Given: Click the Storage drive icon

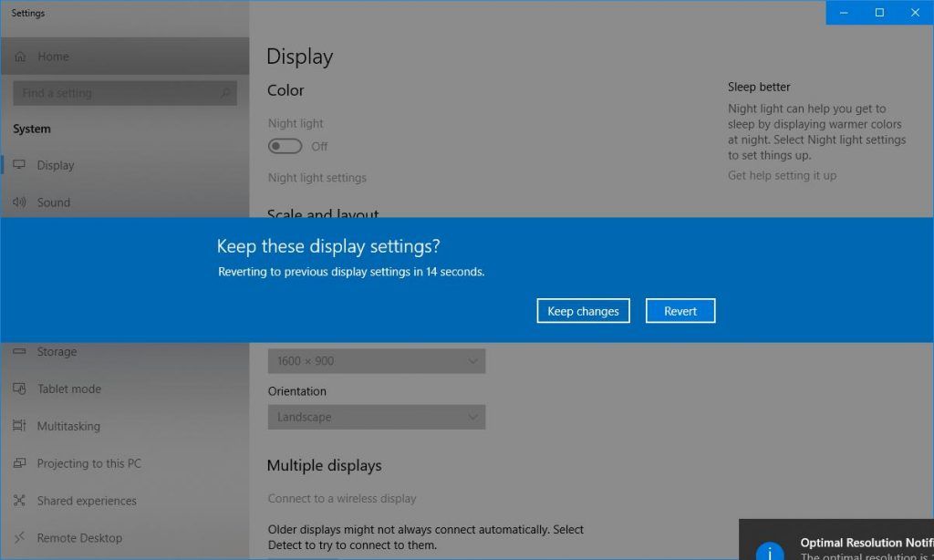Looking at the screenshot, I should (x=20, y=351).
